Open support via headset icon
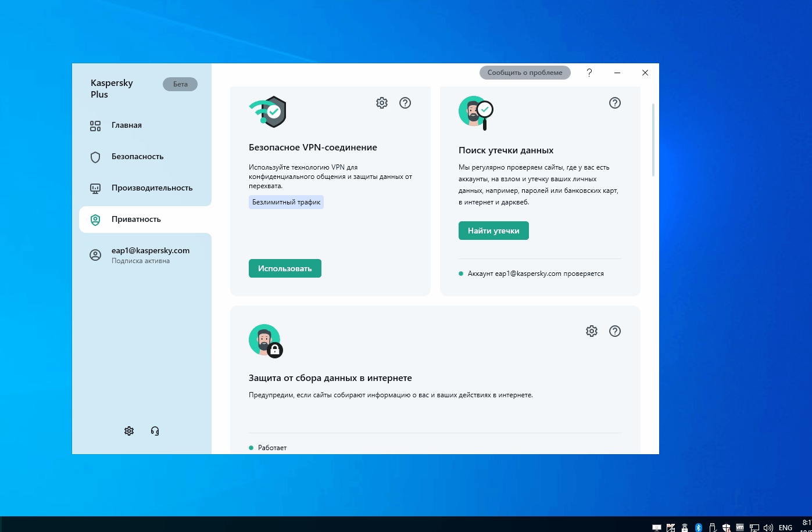812x532 pixels. pyautogui.click(x=155, y=431)
